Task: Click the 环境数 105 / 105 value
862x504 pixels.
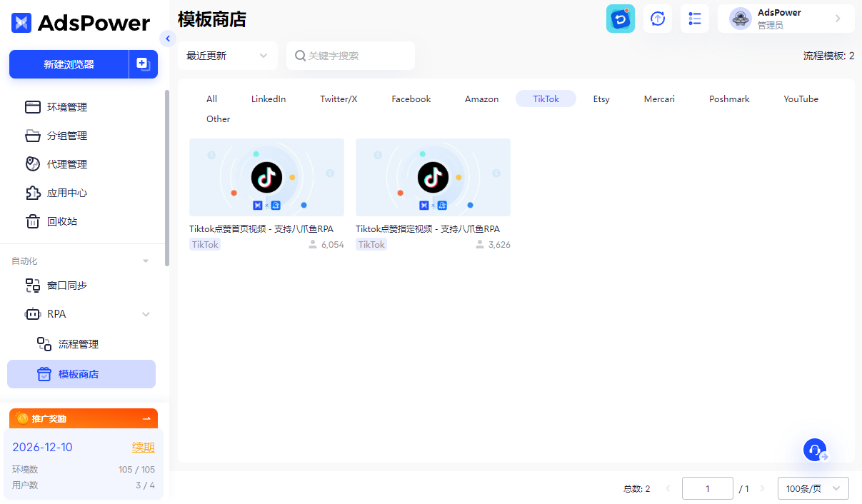Action: [x=136, y=470]
